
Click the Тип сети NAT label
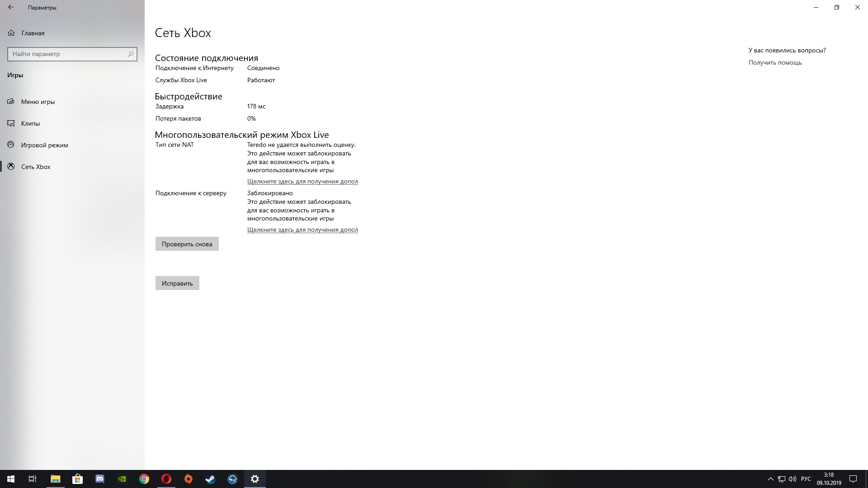[x=175, y=145]
